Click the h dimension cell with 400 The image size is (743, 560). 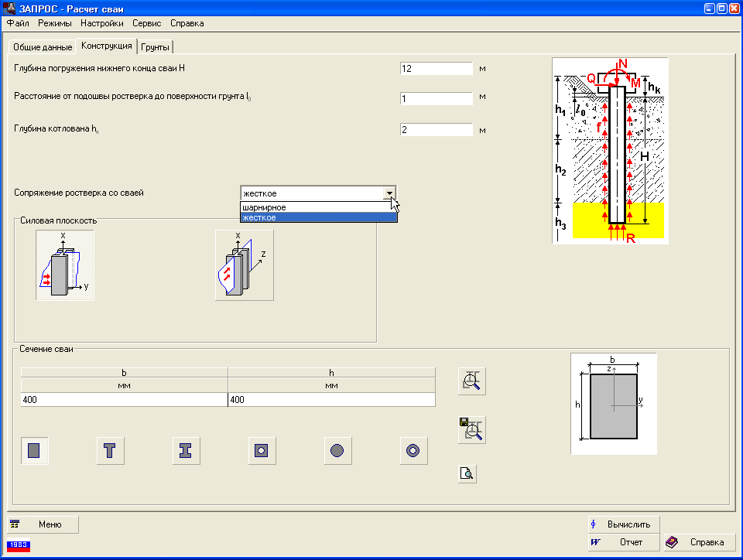tap(332, 400)
